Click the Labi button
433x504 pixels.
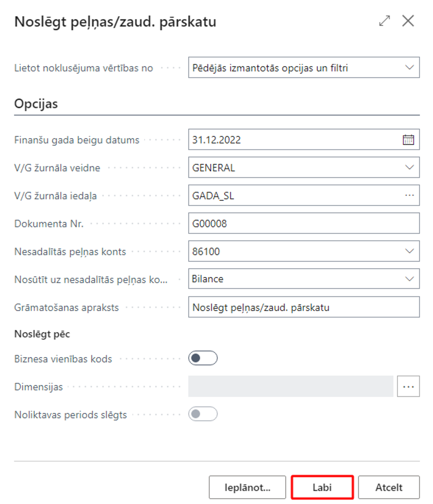pos(322,488)
